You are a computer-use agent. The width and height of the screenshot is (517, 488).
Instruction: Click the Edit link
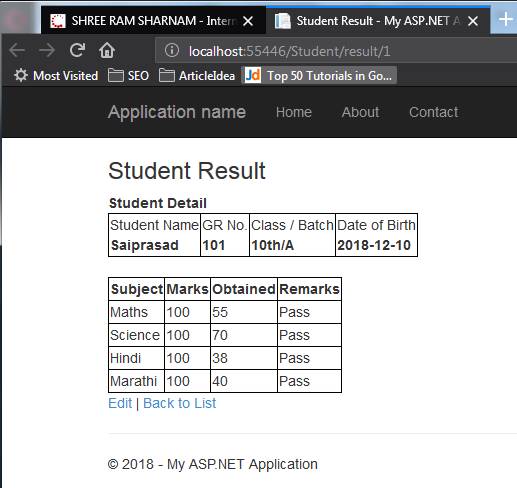(x=120, y=403)
